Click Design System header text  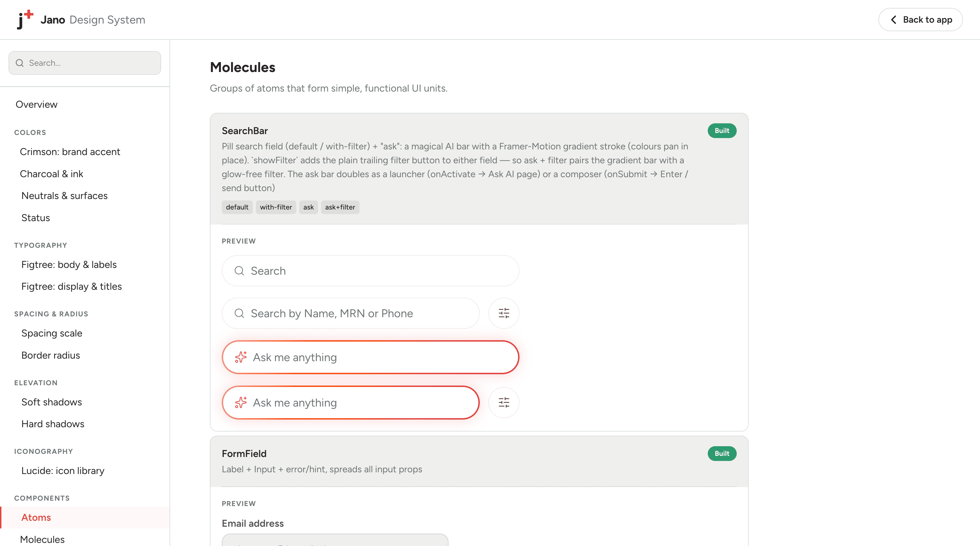click(107, 19)
